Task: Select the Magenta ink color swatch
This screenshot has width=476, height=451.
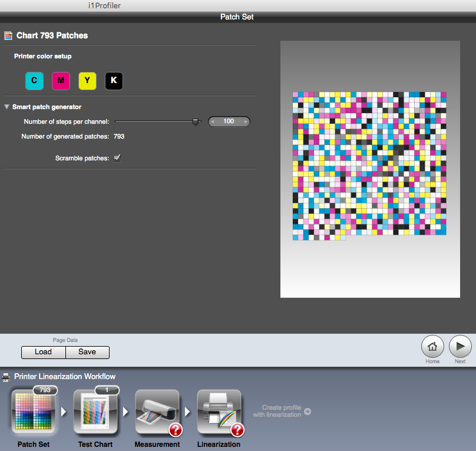Action: (x=61, y=81)
